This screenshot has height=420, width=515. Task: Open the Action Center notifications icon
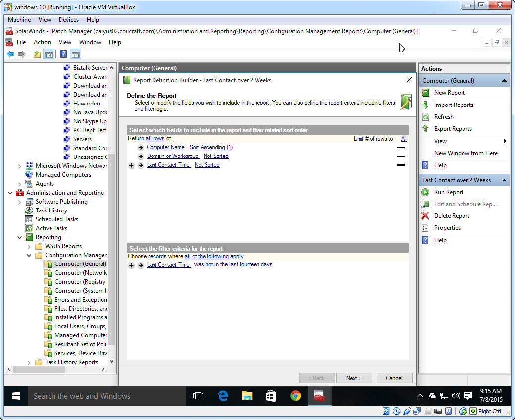click(x=467, y=396)
